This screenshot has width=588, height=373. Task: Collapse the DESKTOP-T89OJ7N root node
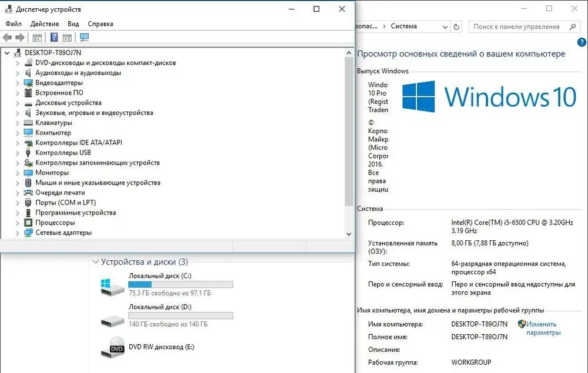tap(7, 53)
